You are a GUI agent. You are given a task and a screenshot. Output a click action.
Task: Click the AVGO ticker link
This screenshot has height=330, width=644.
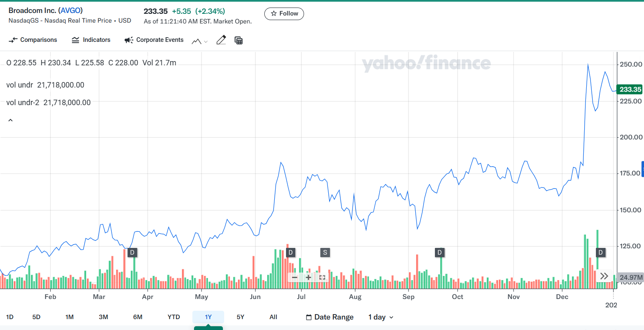point(71,10)
